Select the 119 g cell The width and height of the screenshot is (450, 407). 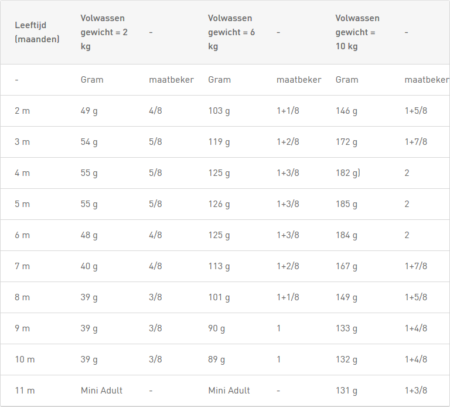[x=219, y=142]
